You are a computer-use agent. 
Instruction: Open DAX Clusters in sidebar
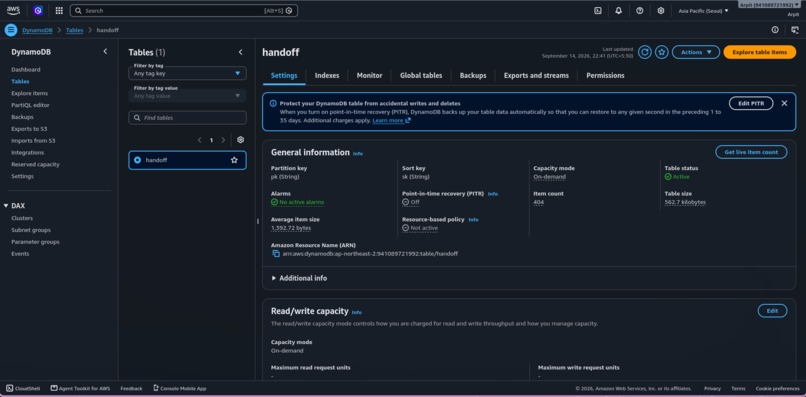point(22,218)
